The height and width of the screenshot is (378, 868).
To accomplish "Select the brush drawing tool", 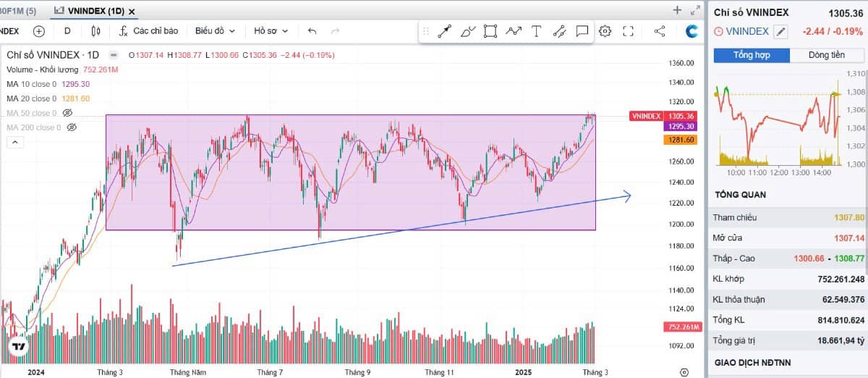I will [468, 31].
